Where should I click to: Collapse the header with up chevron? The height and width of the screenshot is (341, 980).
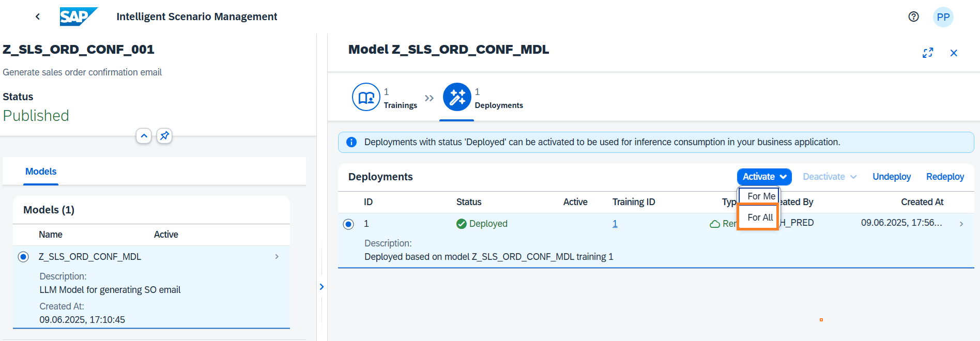[144, 136]
